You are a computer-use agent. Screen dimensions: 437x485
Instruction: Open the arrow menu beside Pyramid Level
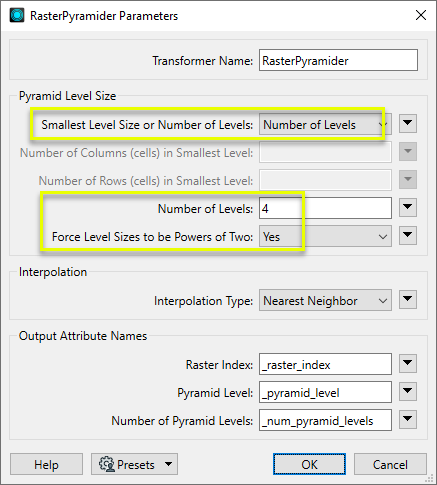coord(408,391)
